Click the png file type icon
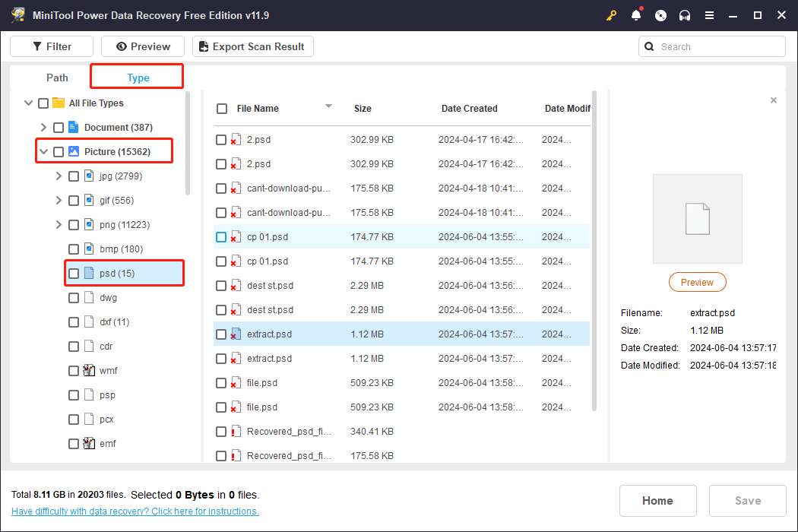798x532 pixels. (89, 224)
